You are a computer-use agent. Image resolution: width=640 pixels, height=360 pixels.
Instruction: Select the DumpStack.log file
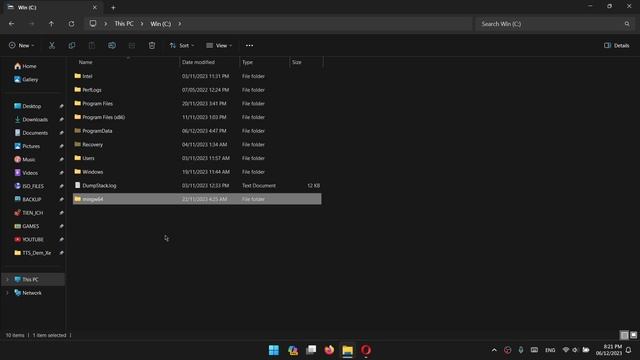(x=197, y=186)
